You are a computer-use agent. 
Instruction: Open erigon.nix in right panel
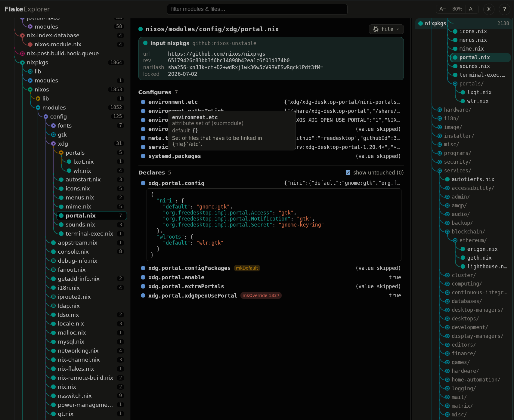point(482,249)
